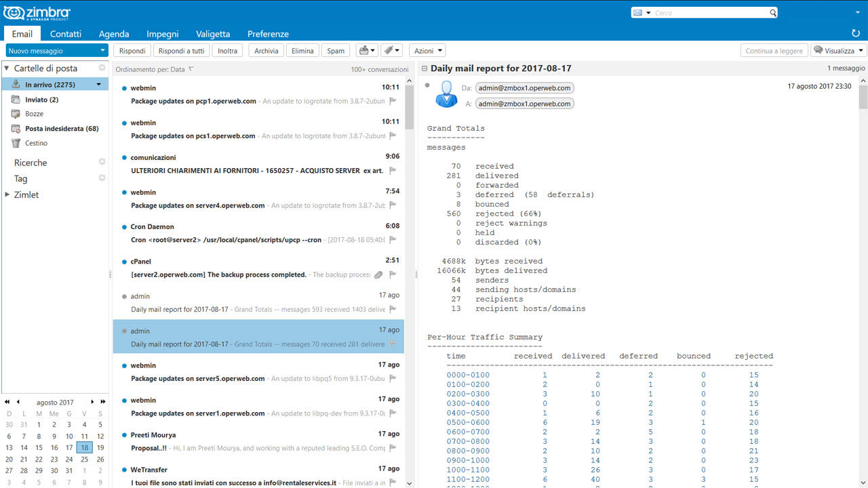Click the gear icon next to Tag
The image size is (868, 488).
click(102, 178)
